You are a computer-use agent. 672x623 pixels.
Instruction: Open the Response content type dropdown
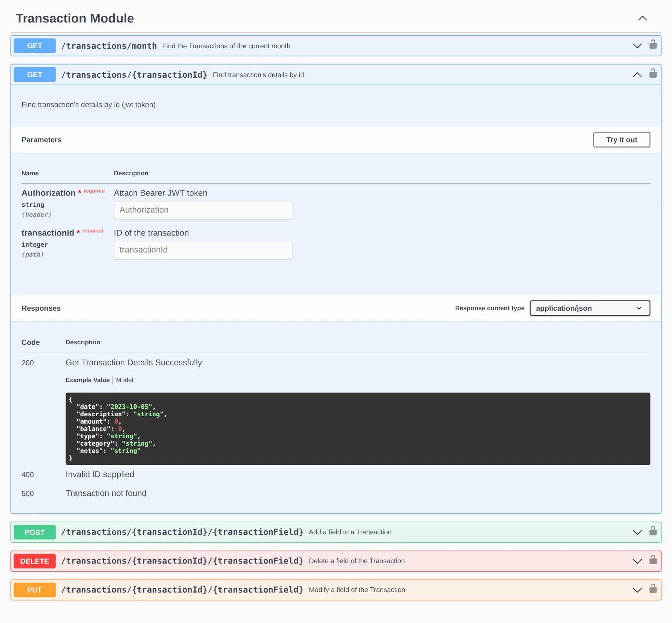pyautogui.click(x=589, y=308)
